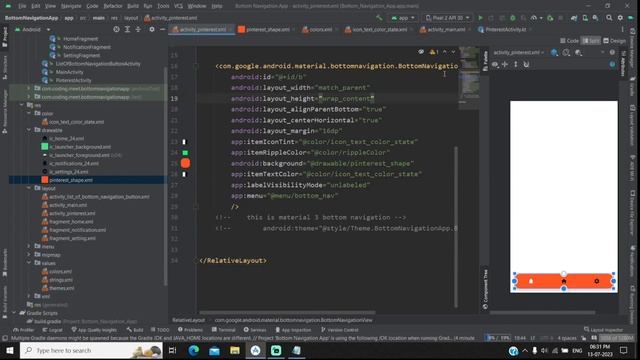
Task: Click the orange color gutter swatch at line 25
Action: point(185,163)
